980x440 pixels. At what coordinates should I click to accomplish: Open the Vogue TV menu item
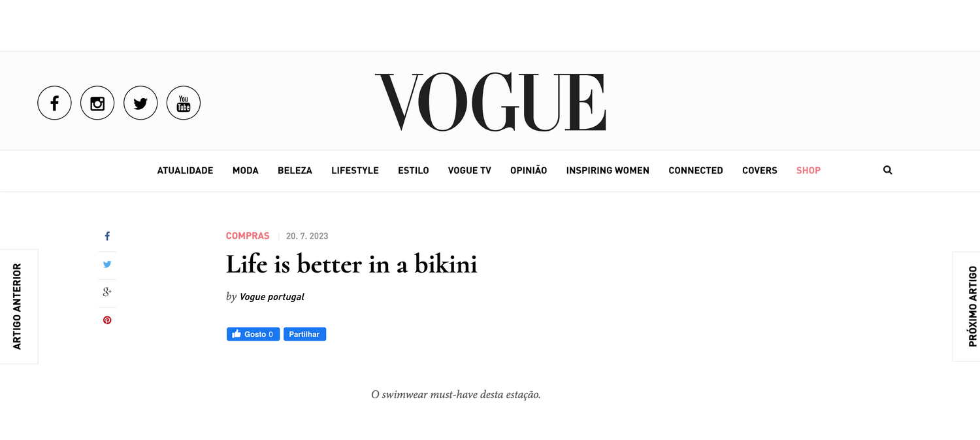pos(469,171)
